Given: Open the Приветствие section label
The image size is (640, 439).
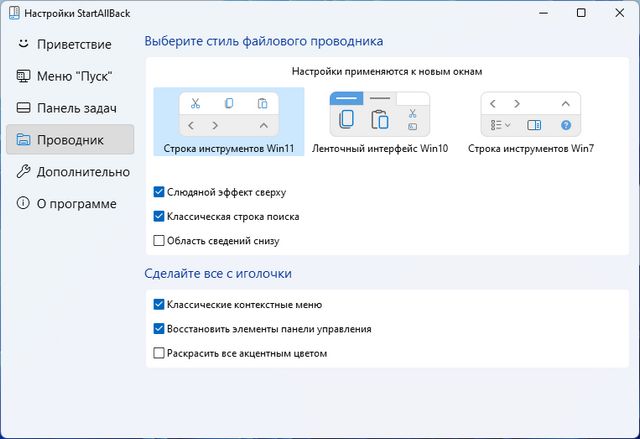Looking at the screenshot, I should (x=74, y=44).
